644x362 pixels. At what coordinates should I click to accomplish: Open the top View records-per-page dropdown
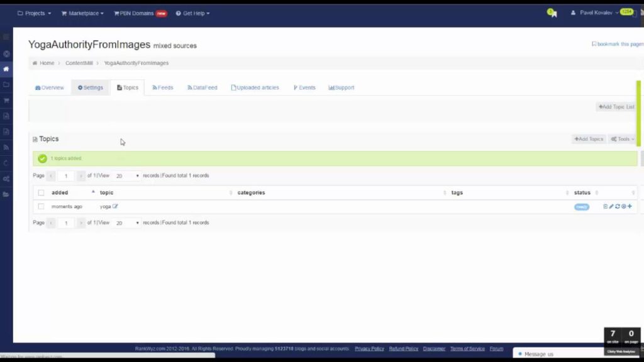(127, 176)
